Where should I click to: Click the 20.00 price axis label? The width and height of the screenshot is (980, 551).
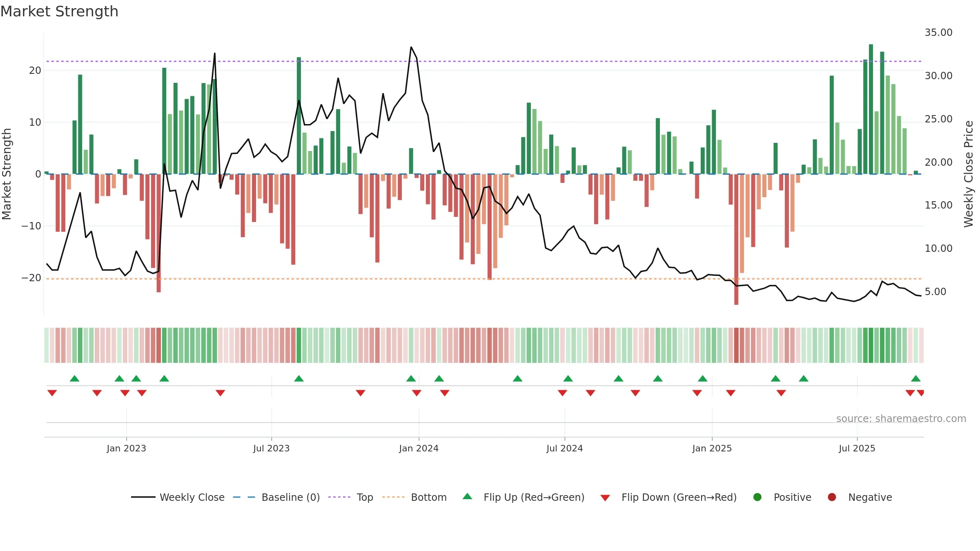938,162
